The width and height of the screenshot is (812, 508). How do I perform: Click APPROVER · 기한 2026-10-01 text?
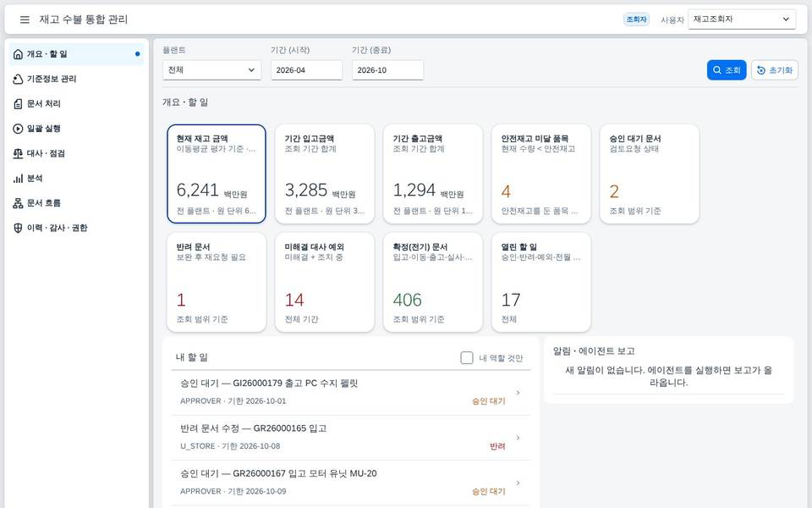[x=233, y=401]
